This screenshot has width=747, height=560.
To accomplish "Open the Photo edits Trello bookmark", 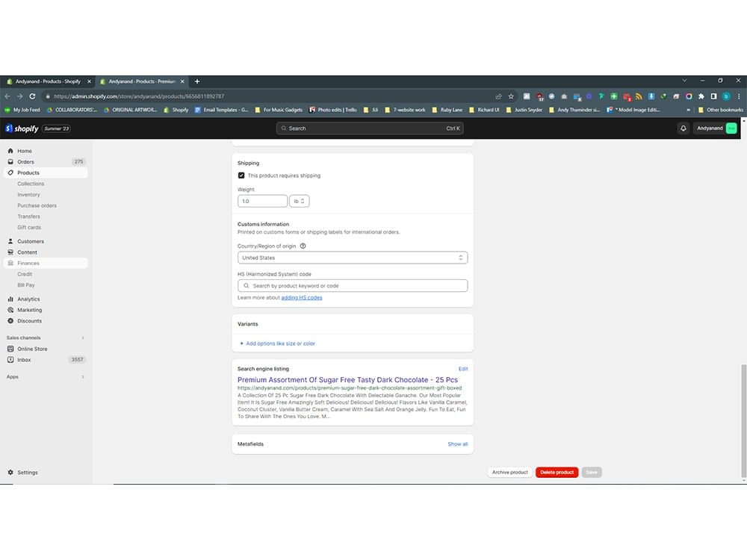I will (332, 110).
